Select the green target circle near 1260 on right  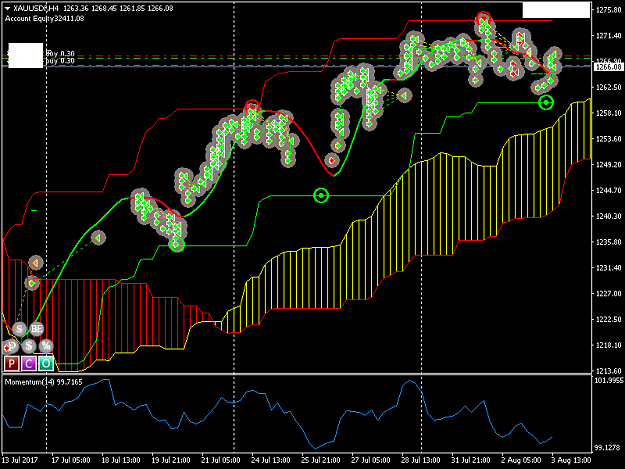click(x=546, y=102)
